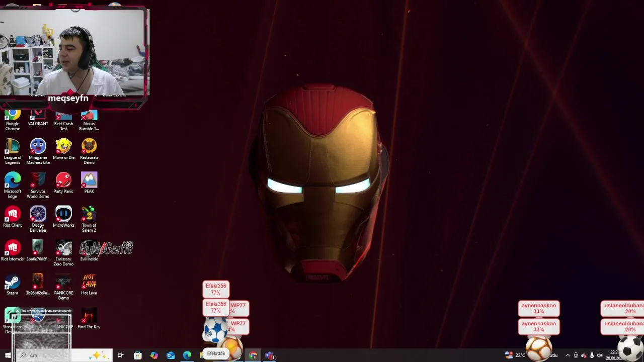The width and height of the screenshot is (644, 362).
Task: Open the Steam desktop shortcut
Action: click(x=13, y=284)
